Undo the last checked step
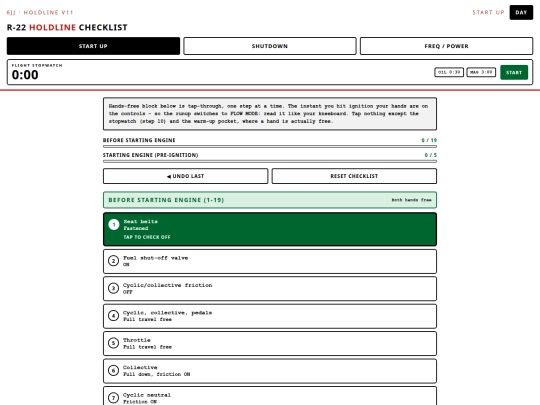Viewport: 540px width, 405px height. point(185,176)
